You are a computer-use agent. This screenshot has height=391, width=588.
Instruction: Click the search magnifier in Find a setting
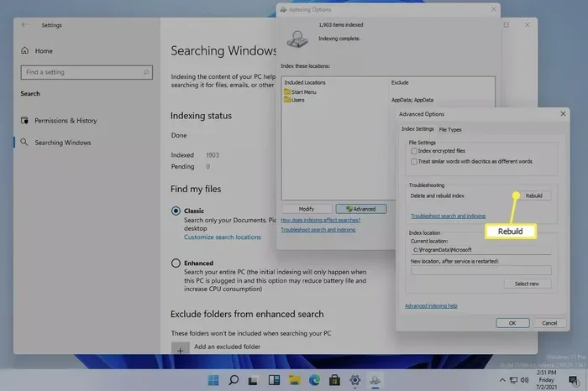(x=146, y=72)
